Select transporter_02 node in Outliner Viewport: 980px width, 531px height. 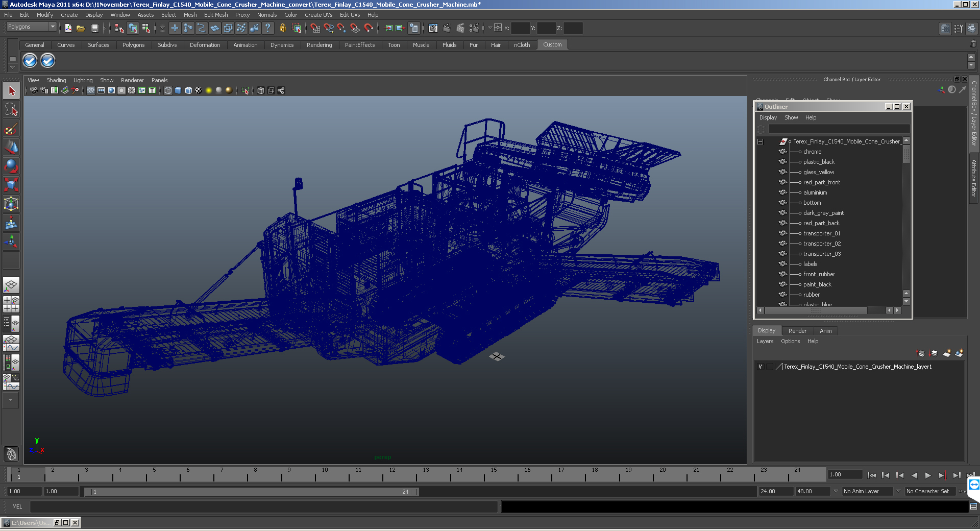click(822, 244)
